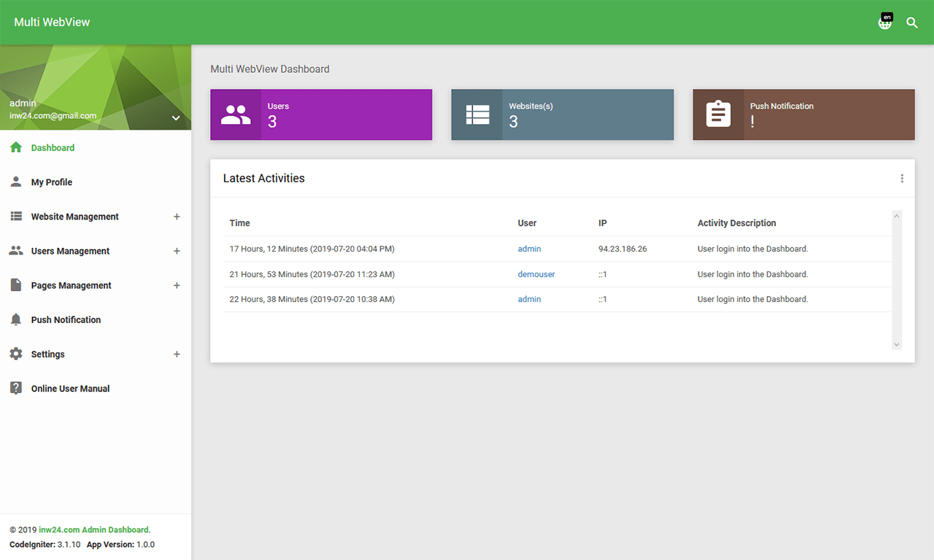Screen dimensions: 934x560
Task: Click the Users Management people icon
Action: pyautogui.click(x=16, y=250)
